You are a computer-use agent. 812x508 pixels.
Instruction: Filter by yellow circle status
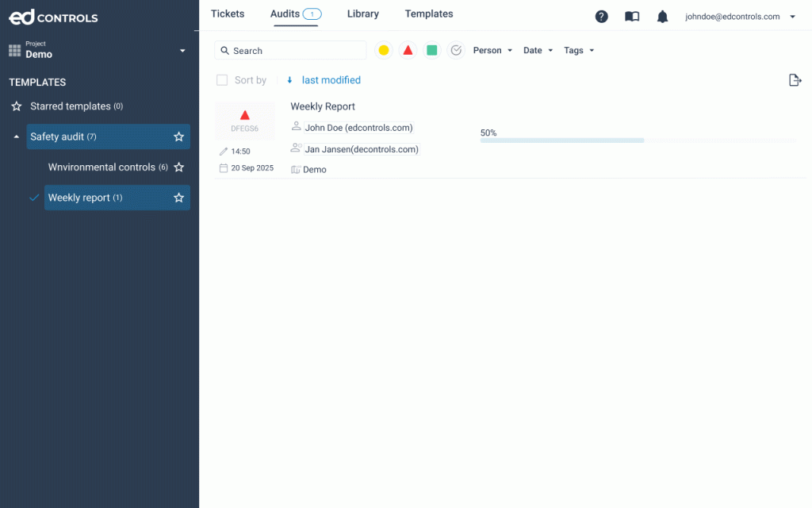pos(384,51)
